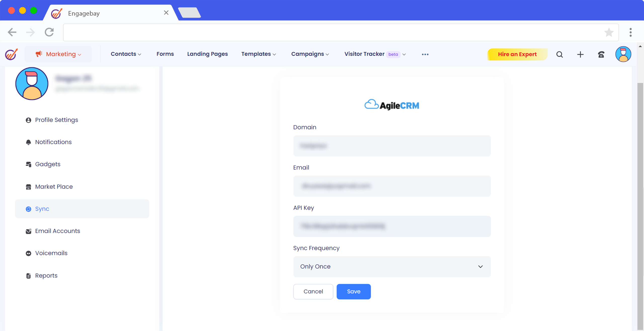Click the telephone dialer icon
This screenshot has height=331, width=644.
click(601, 54)
